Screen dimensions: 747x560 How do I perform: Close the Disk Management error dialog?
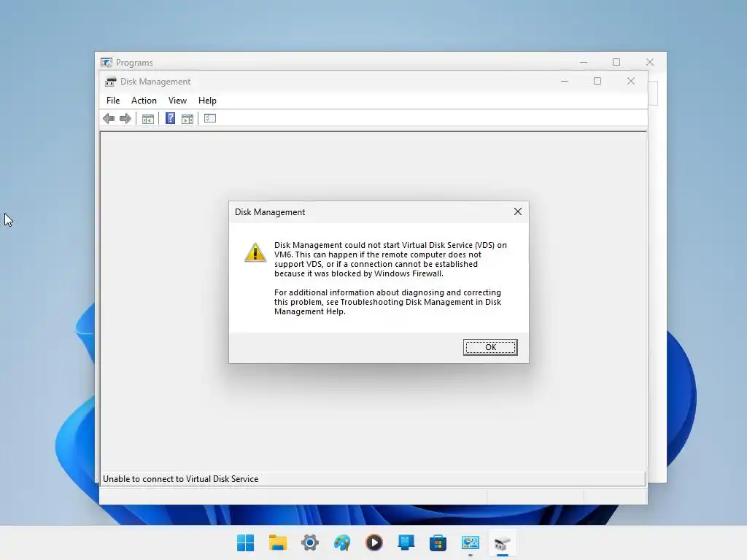pos(518,211)
